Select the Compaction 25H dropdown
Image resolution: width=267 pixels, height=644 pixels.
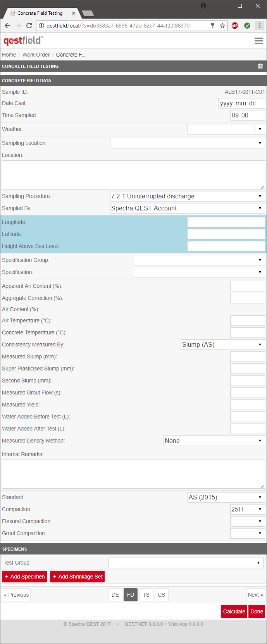point(247,509)
